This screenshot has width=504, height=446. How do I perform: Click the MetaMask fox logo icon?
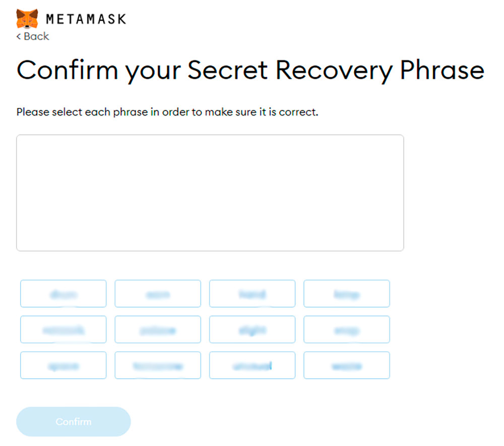click(27, 19)
